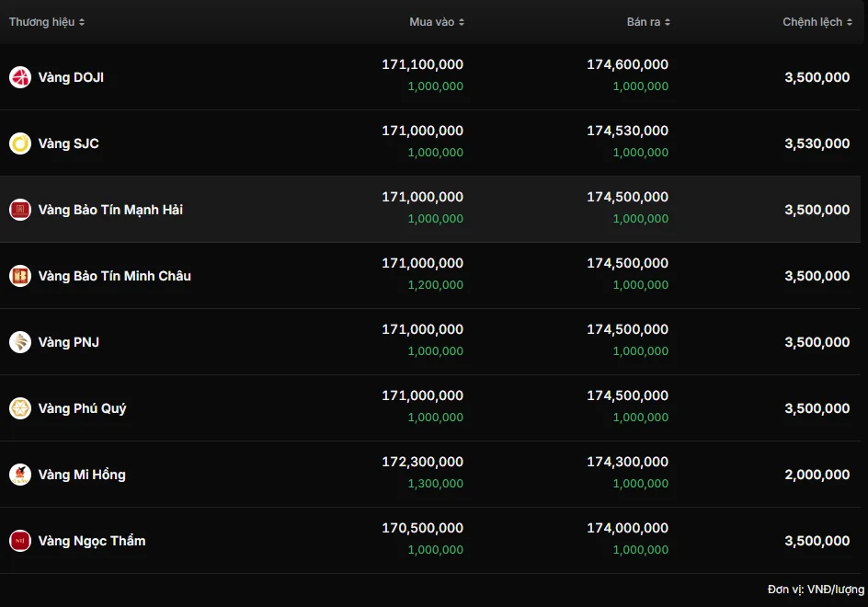Click Vàng Ngọc Thẩm sell price 174,000,000
This screenshot has width=868, height=607.
click(627, 528)
